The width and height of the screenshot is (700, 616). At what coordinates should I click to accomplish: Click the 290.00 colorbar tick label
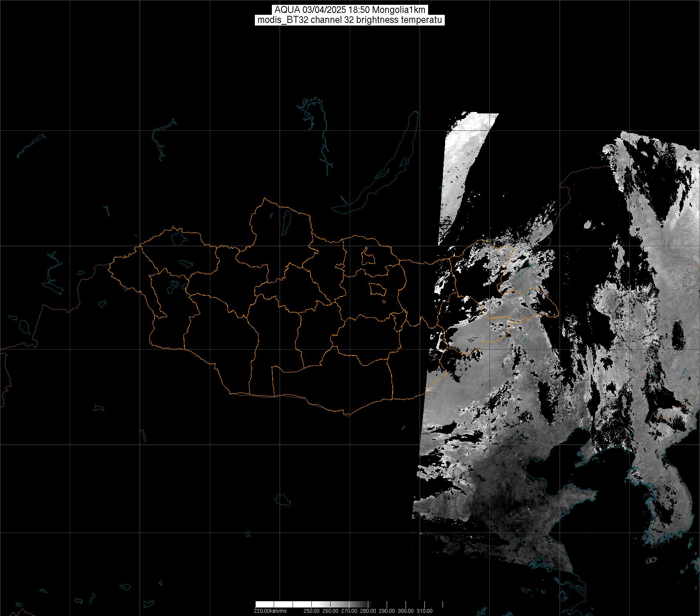point(387,611)
